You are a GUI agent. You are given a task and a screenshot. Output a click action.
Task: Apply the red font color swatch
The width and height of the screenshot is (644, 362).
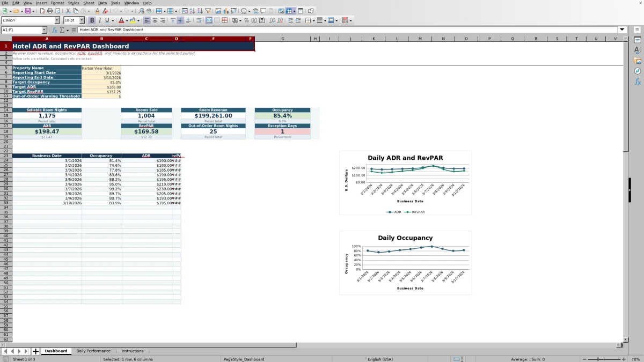point(121,20)
